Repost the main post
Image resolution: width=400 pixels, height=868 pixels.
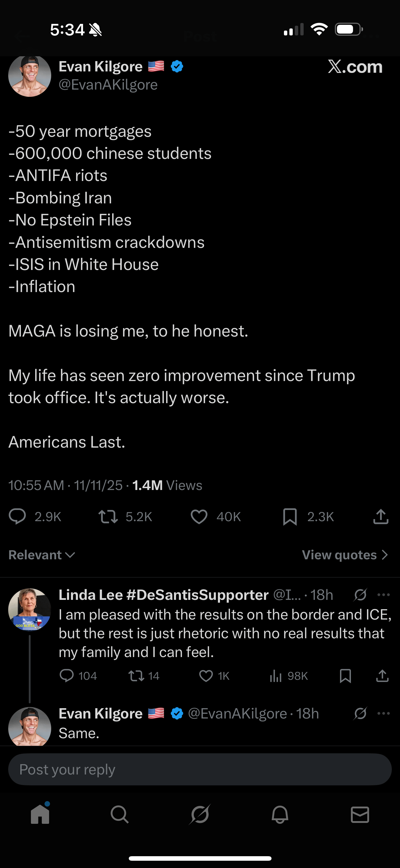point(108,517)
